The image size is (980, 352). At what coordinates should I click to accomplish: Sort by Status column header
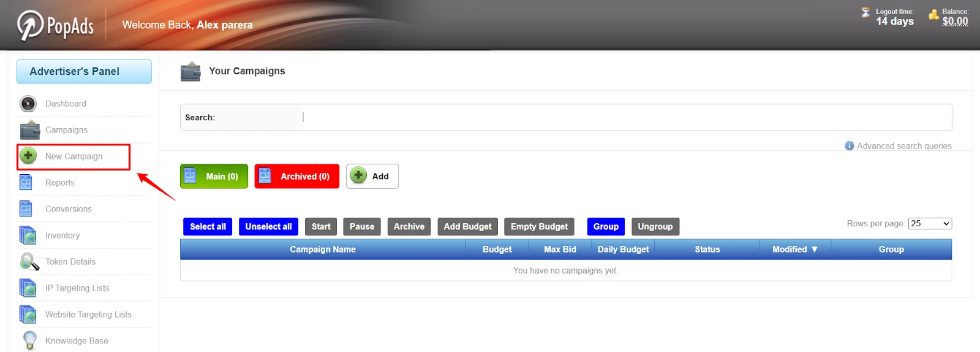pos(707,250)
